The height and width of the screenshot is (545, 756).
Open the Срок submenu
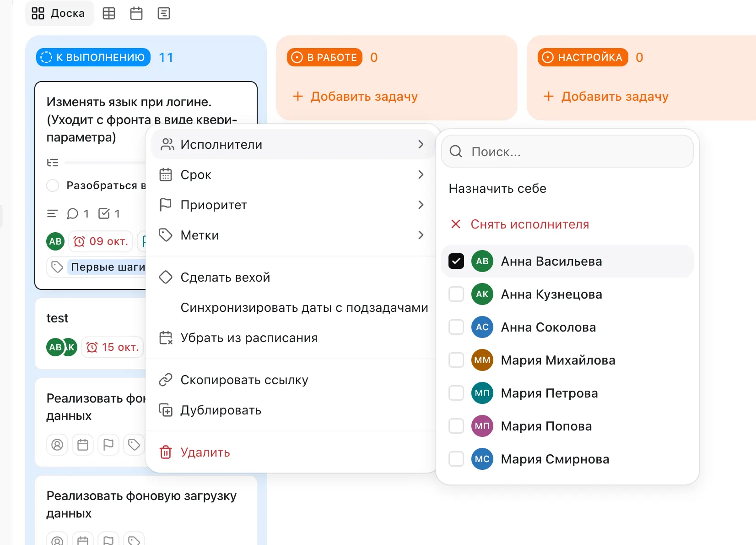coord(292,174)
